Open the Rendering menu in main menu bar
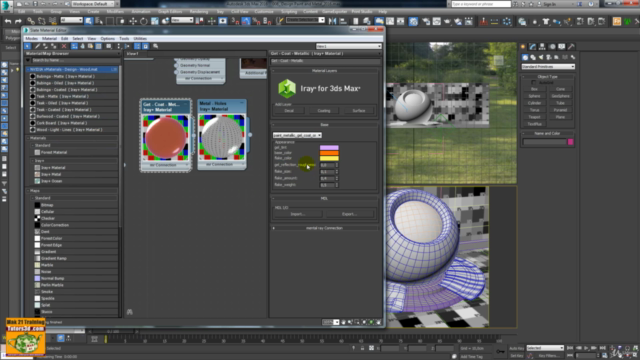The height and width of the screenshot is (360, 640). [199, 12]
